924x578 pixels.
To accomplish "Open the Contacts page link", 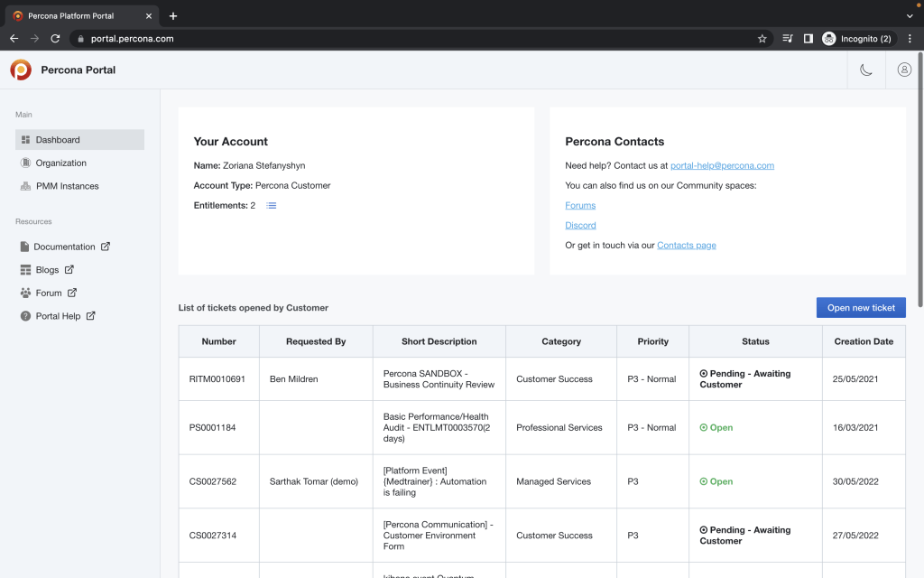I will click(x=687, y=246).
